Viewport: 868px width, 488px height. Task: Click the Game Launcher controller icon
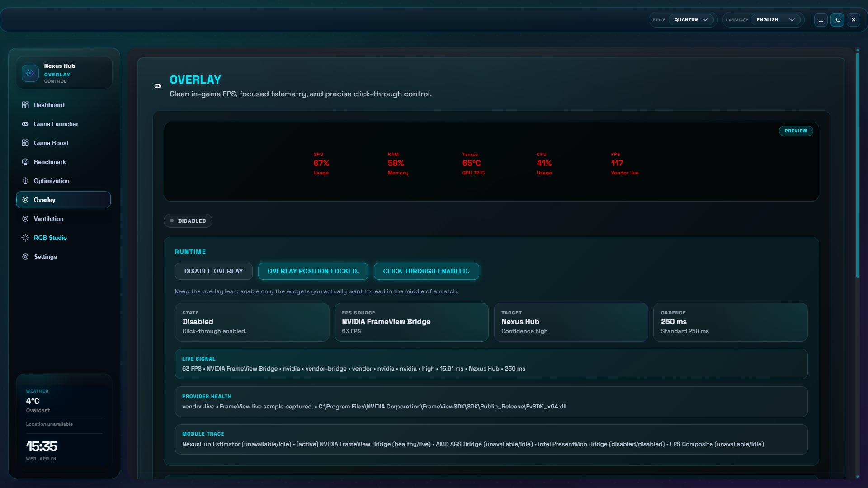click(x=25, y=124)
